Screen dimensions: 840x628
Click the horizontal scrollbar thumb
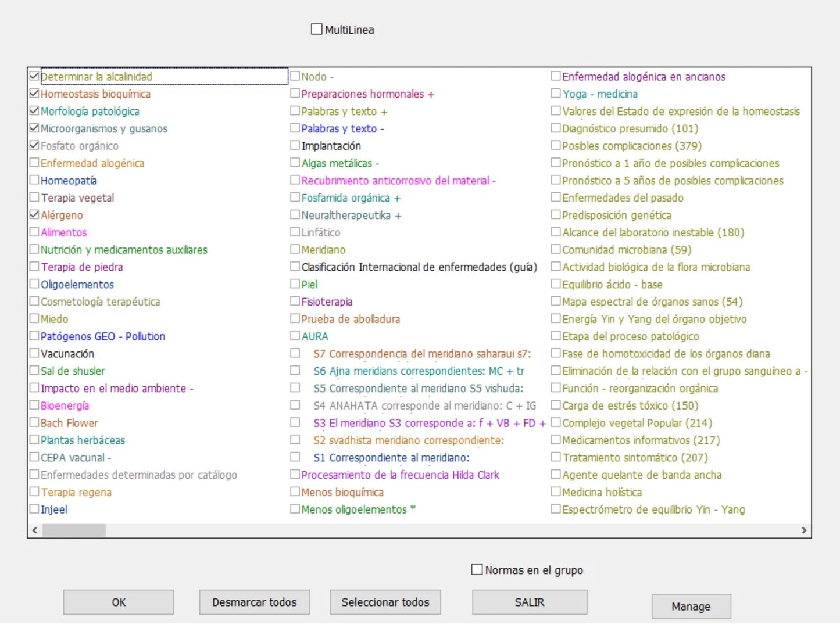[x=74, y=530]
